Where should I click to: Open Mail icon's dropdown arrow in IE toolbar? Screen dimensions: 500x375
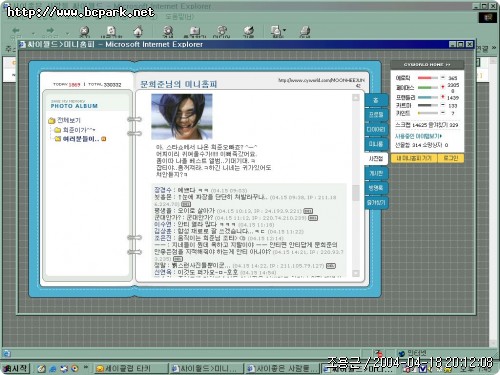point(284,30)
